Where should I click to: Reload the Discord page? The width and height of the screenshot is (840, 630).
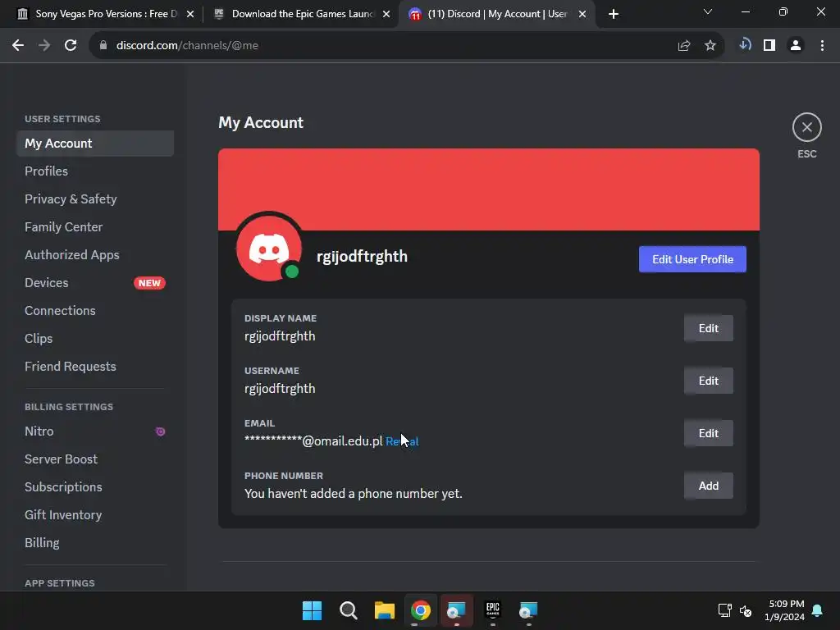[x=71, y=46]
